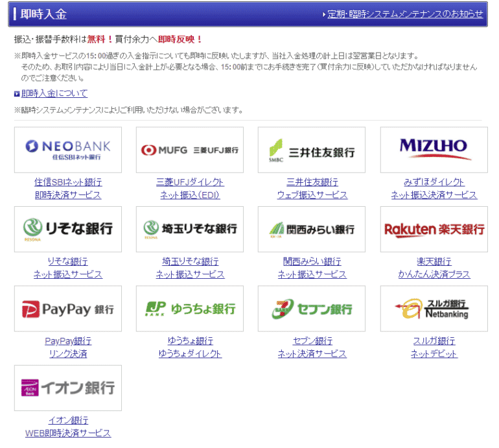Click the SMBC 三井住友銀行 logo
Screen dimensions: 499x448
(312, 150)
